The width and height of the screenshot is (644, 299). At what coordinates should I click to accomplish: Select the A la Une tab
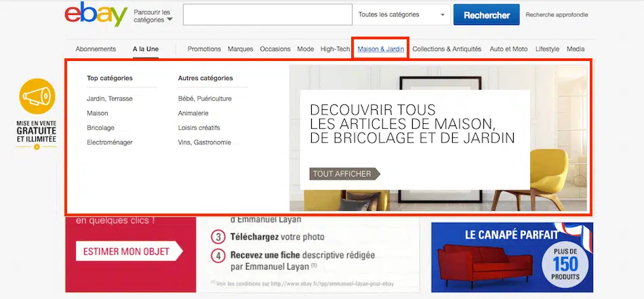[x=146, y=49]
